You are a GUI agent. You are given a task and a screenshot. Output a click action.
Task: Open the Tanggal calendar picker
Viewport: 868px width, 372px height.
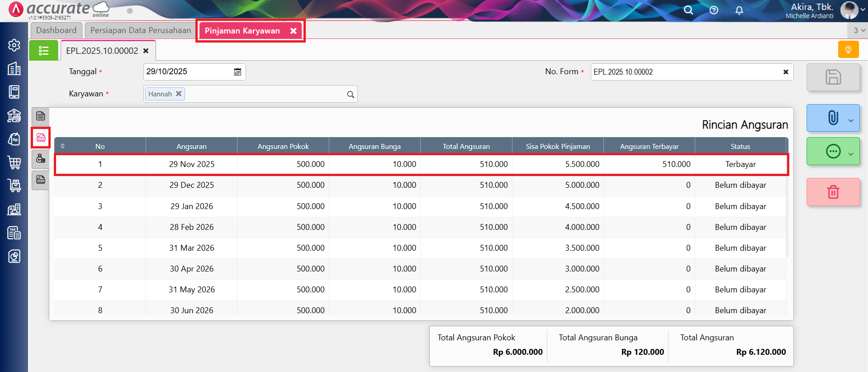tap(237, 72)
